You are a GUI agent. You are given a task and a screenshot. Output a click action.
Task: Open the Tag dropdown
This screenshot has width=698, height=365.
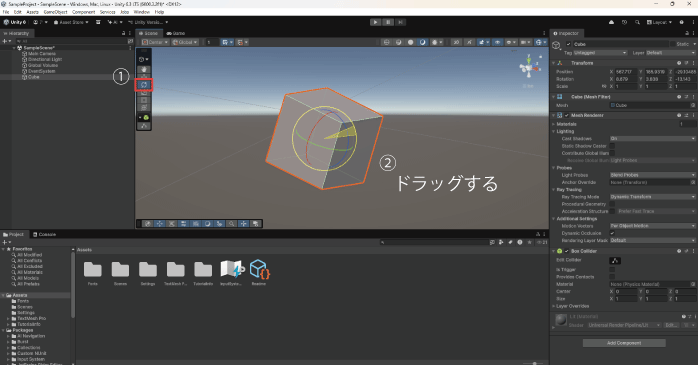point(601,53)
